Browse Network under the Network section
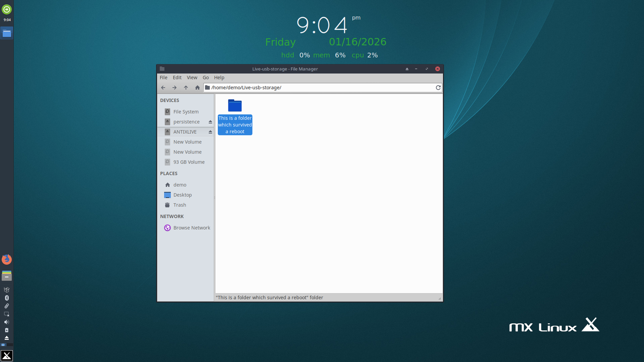644x362 pixels. click(x=191, y=227)
